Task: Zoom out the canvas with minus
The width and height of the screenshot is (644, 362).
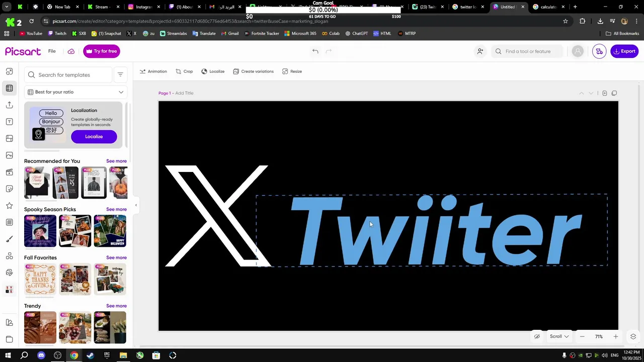Action: [x=582, y=336]
